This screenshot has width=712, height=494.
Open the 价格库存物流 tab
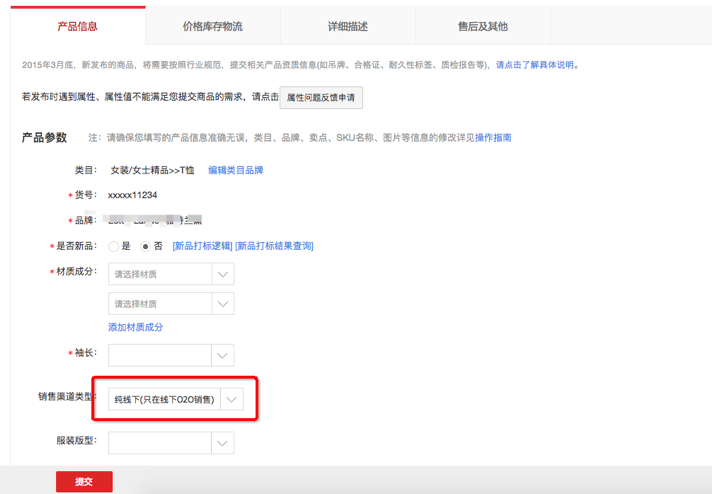pos(213,26)
